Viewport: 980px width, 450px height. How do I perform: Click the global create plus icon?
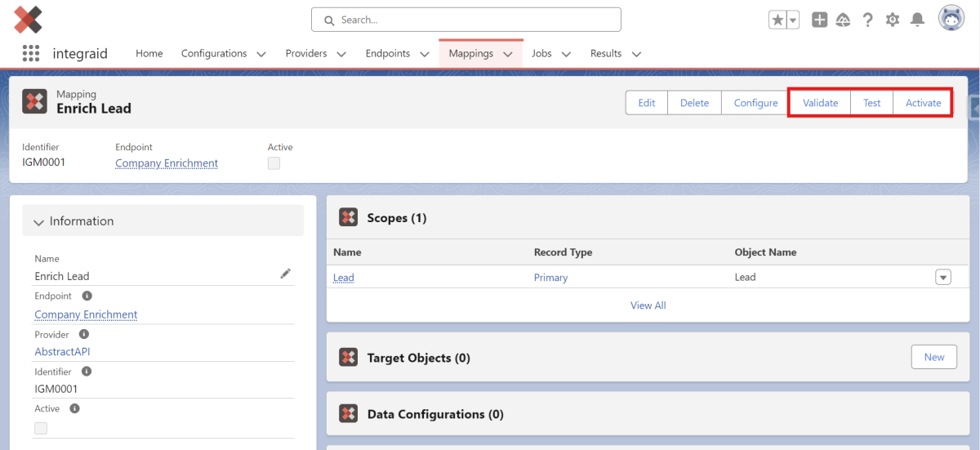pos(819,20)
